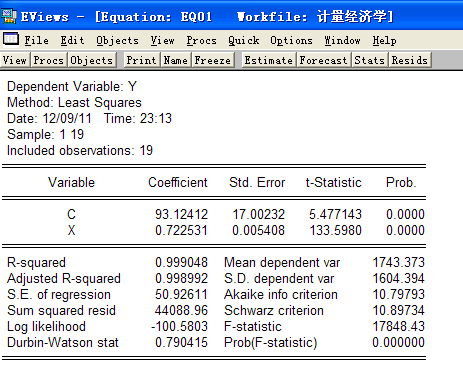This screenshot has width=463, height=379.
Task: Open the Objects menu in menu bar
Action: tap(117, 40)
